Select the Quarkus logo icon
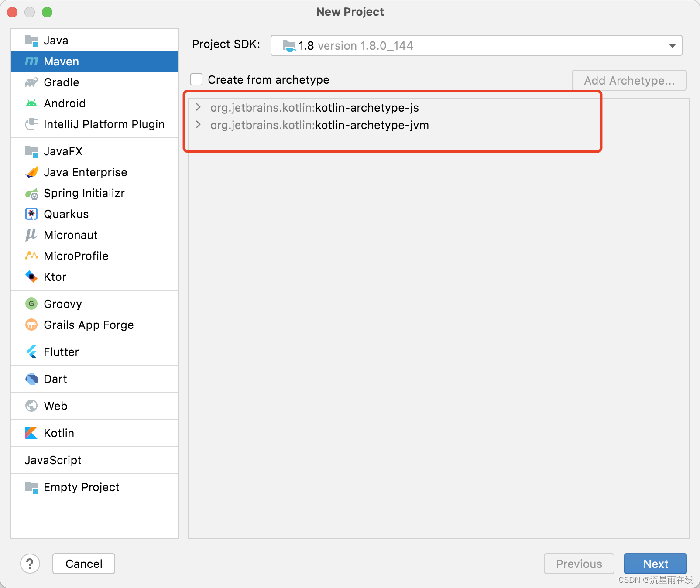Screen dimensions: 700x588 point(31,214)
